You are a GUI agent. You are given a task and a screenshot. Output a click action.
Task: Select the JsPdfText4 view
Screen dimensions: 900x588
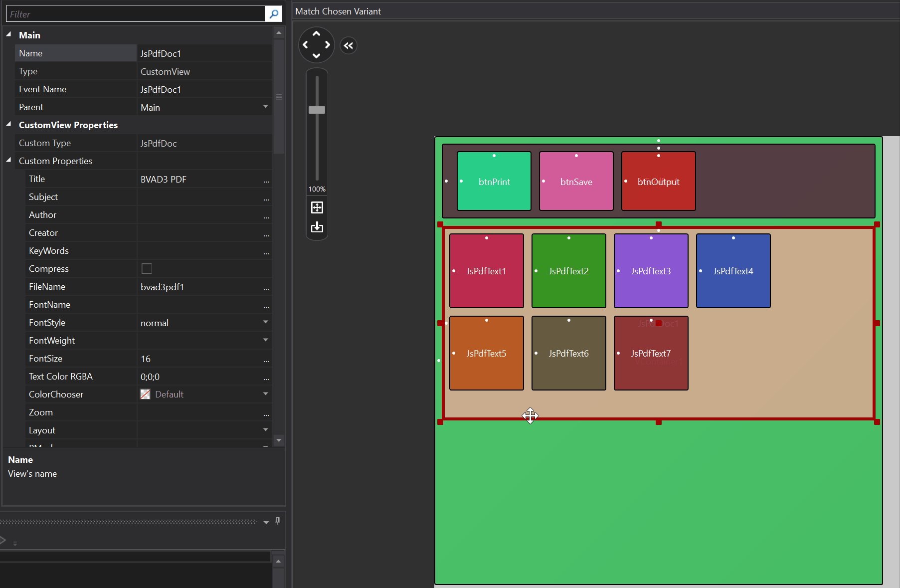[x=733, y=271]
